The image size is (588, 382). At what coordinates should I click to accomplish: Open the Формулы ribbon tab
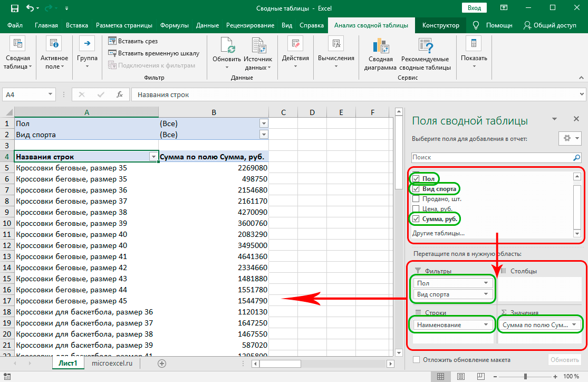pos(174,25)
